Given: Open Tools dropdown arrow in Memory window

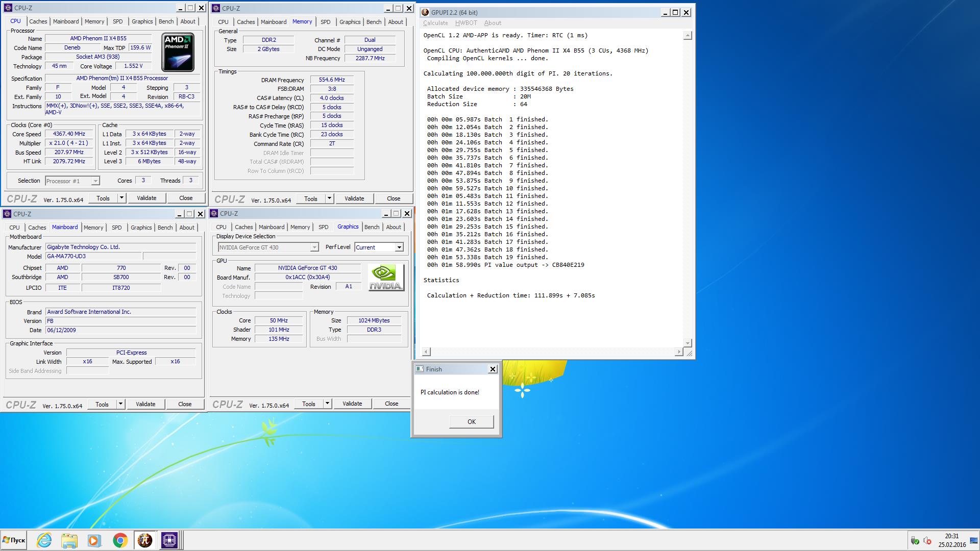Looking at the screenshot, I should [x=329, y=198].
